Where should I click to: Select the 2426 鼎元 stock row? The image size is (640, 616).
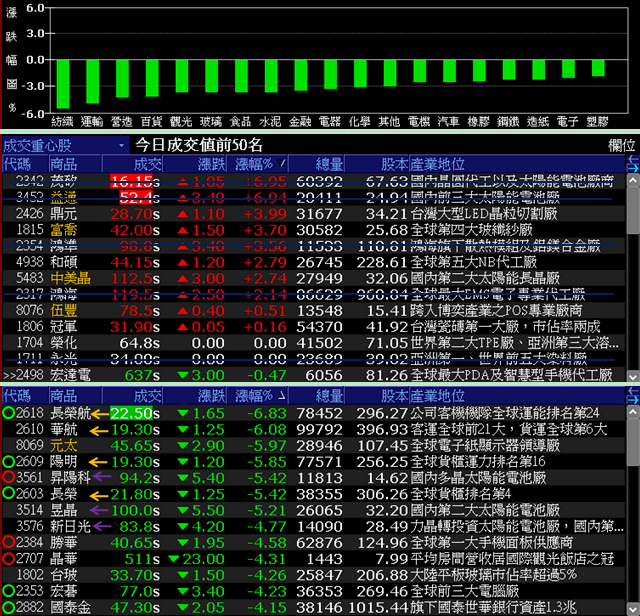click(313, 213)
